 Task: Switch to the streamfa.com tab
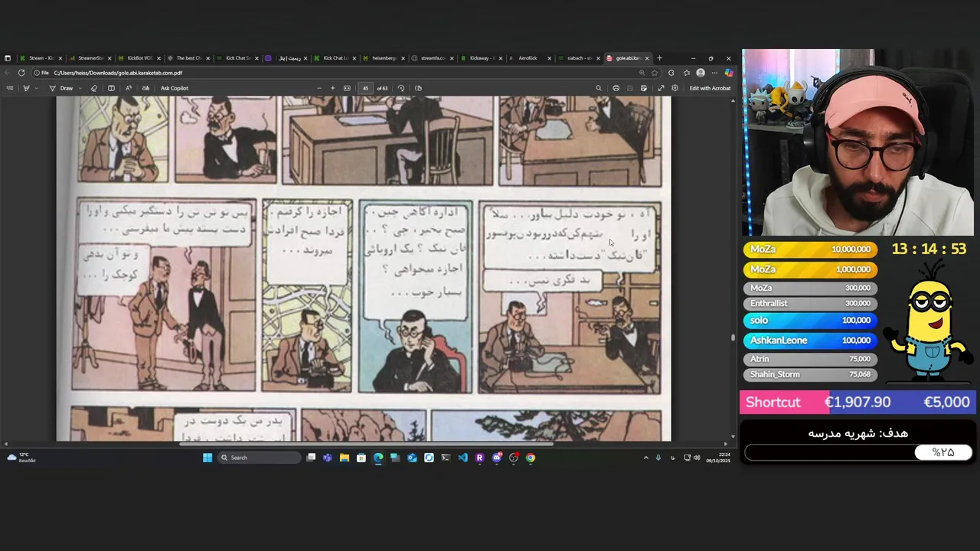coord(433,58)
